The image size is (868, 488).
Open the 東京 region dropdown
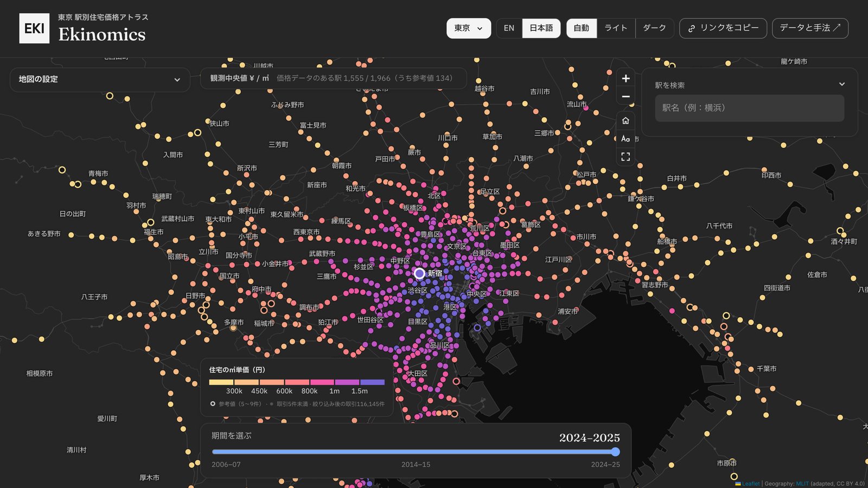(469, 28)
